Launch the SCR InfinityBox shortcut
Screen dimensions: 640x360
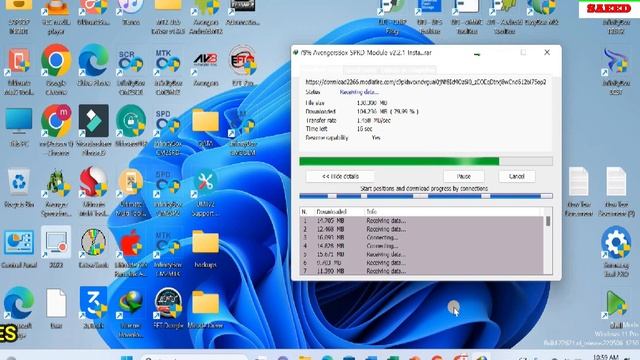click(131, 64)
